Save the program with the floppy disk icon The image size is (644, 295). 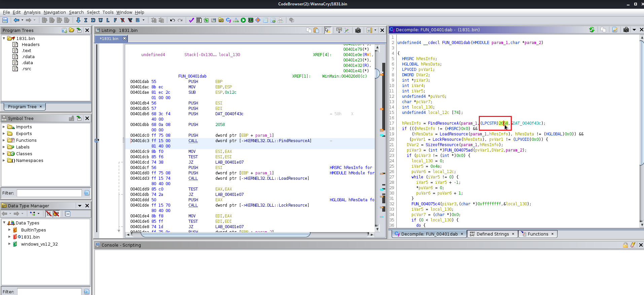5,20
